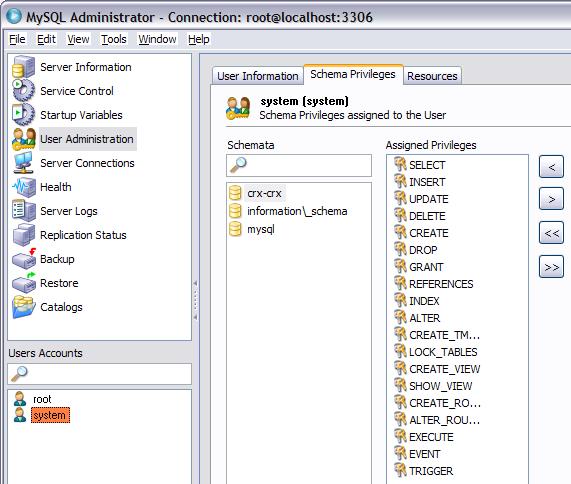Viewport: 571px width, 484px height.
Task: Select LOCK_TABLES privilege entry
Action: pyautogui.click(x=443, y=352)
